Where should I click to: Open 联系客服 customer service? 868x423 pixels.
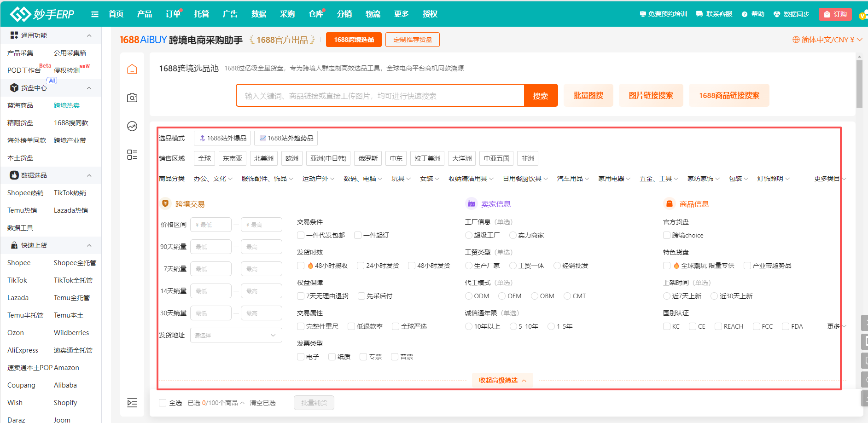click(x=714, y=14)
